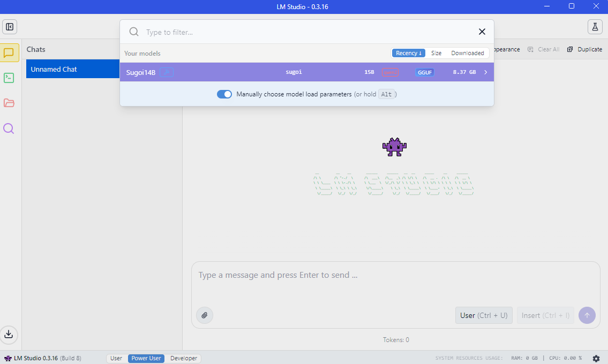
Task: Click the sugoi publisher label
Action: pos(294,72)
